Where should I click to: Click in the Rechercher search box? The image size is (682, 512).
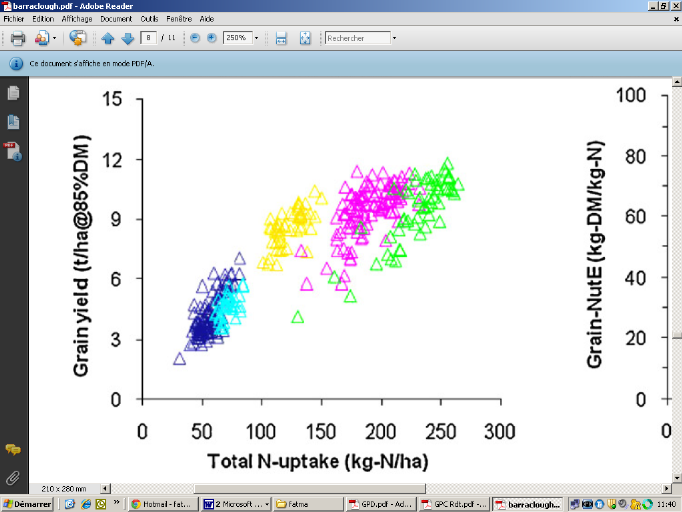(356, 38)
